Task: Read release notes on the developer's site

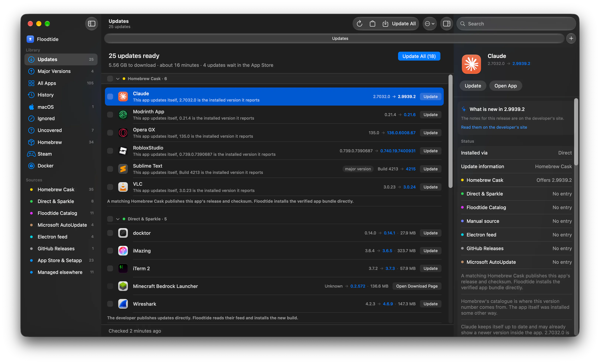Action: 494,127
